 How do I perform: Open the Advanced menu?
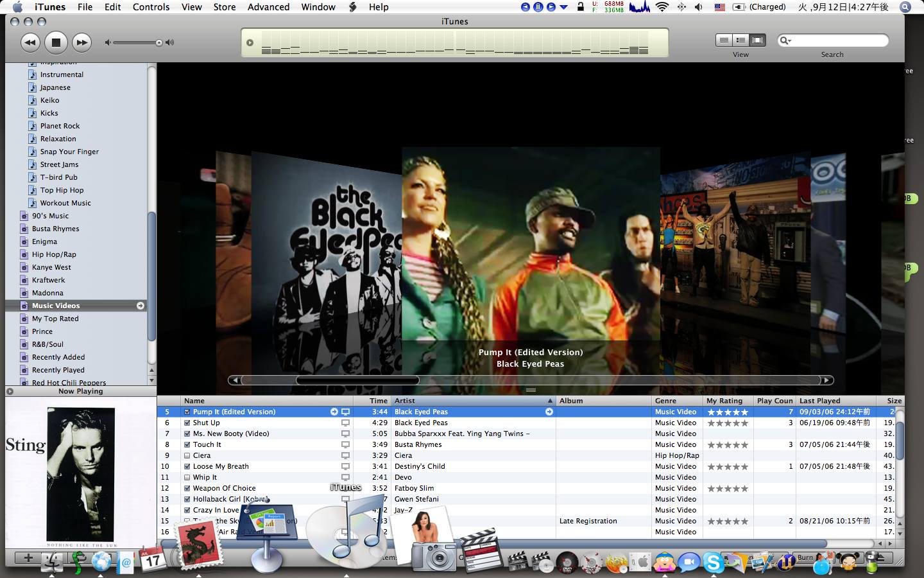[268, 7]
